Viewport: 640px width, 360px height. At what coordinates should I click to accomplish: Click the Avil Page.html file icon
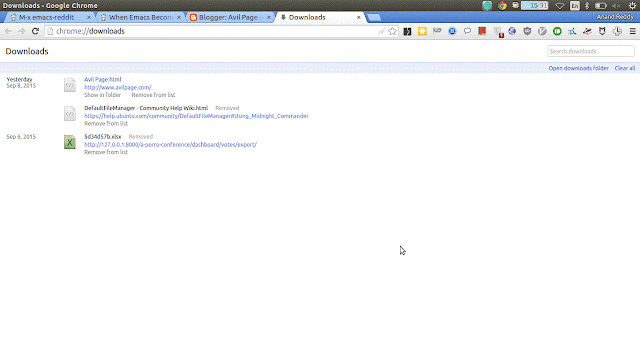click(x=70, y=85)
